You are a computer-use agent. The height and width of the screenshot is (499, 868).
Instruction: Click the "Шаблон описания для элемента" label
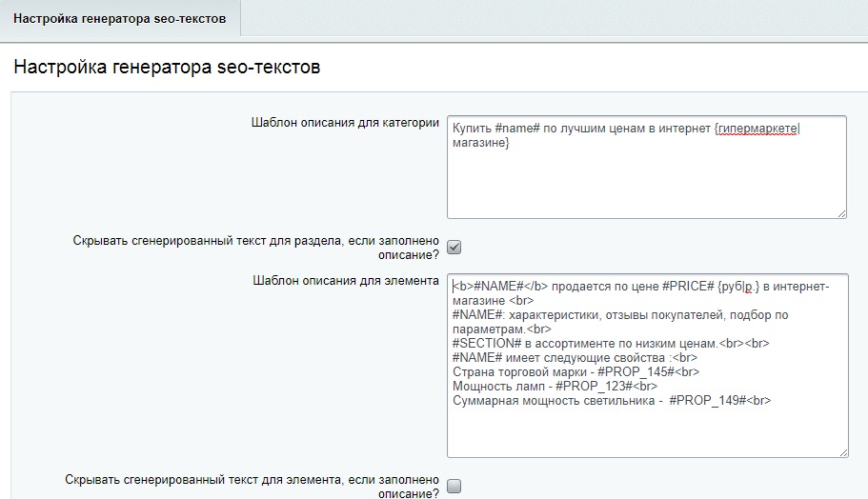pyautogui.click(x=346, y=281)
